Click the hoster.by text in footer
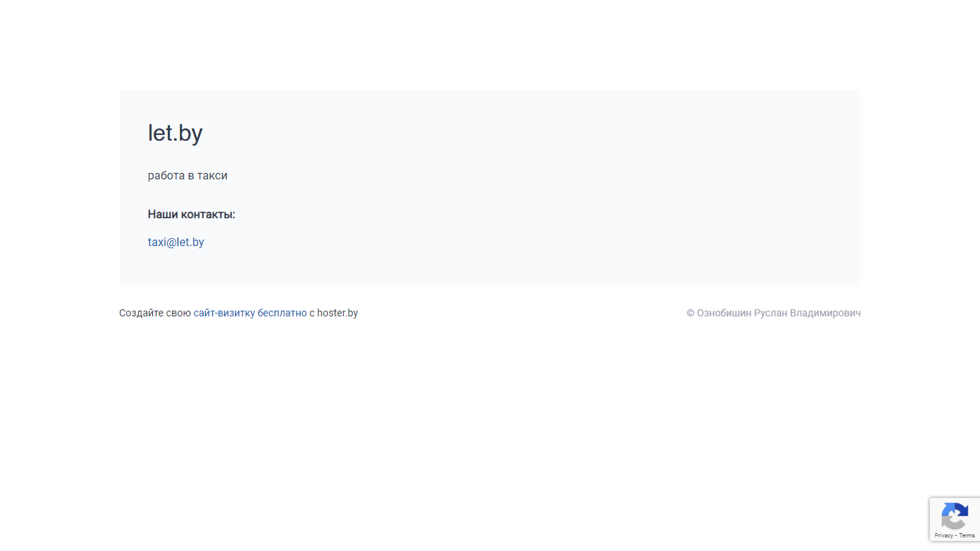Screen dimensions: 980x551 [x=337, y=313]
